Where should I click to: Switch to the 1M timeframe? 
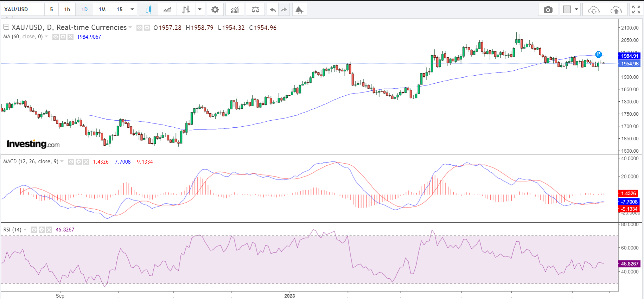[102, 9]
